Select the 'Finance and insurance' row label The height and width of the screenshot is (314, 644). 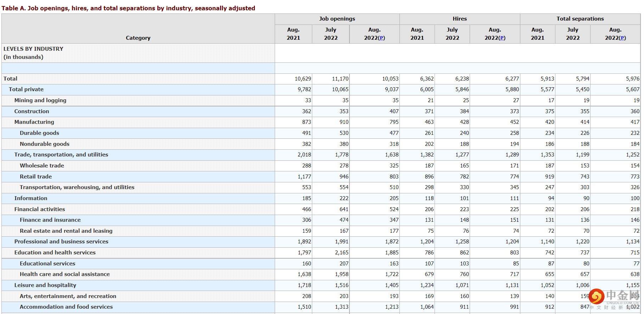(x=50, y=220)
